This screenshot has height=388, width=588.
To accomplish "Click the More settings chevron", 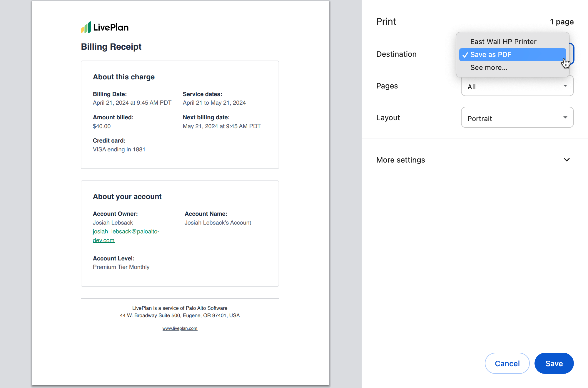I will (567, 160).
